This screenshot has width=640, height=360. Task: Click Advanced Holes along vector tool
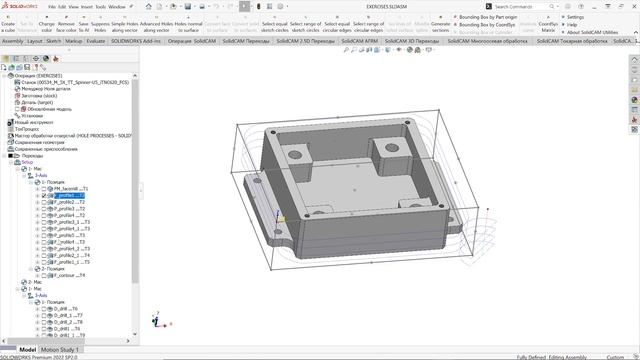click(x=156, y=25)
